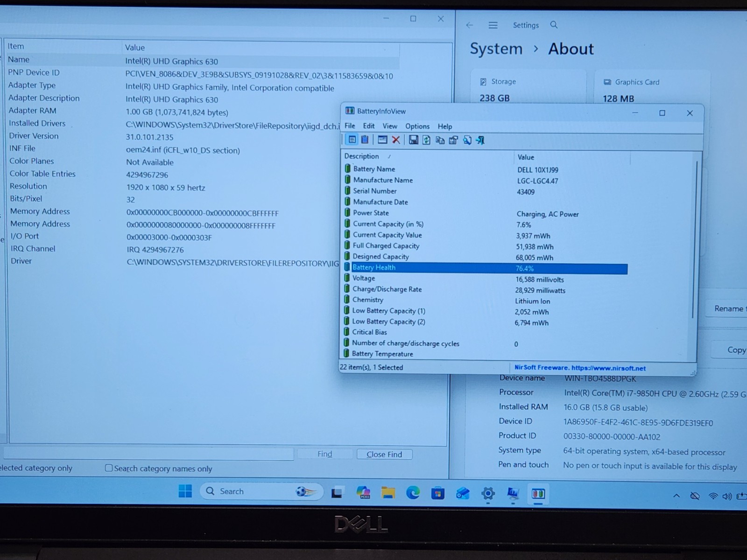Click the red X toolbar icon in BatteryInfoView

pyautogui.click(x=396, y=140)
